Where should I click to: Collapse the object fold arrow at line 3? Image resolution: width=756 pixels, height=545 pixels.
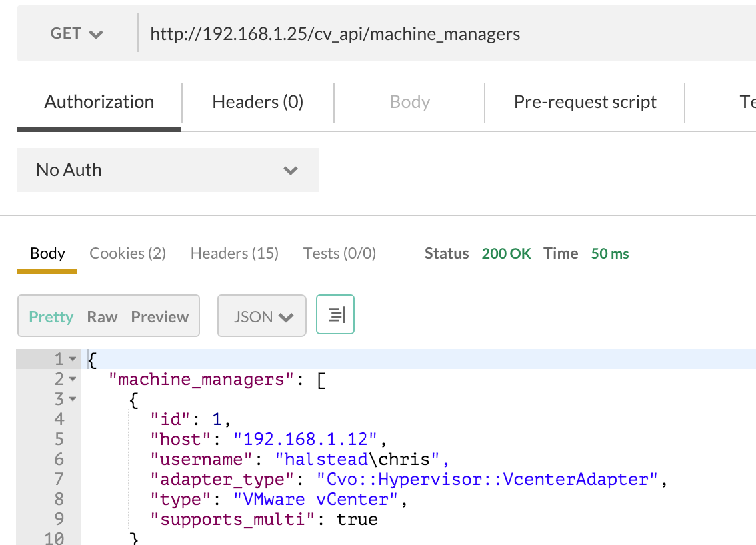73,400
